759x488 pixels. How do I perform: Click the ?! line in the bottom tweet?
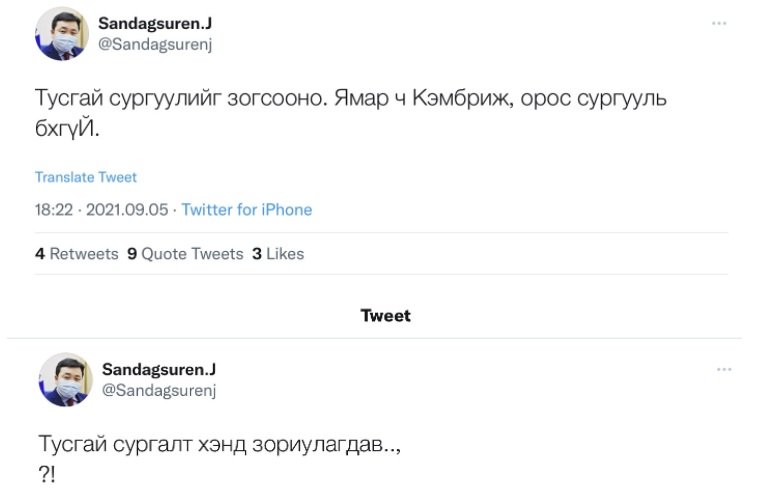(47, 472)
